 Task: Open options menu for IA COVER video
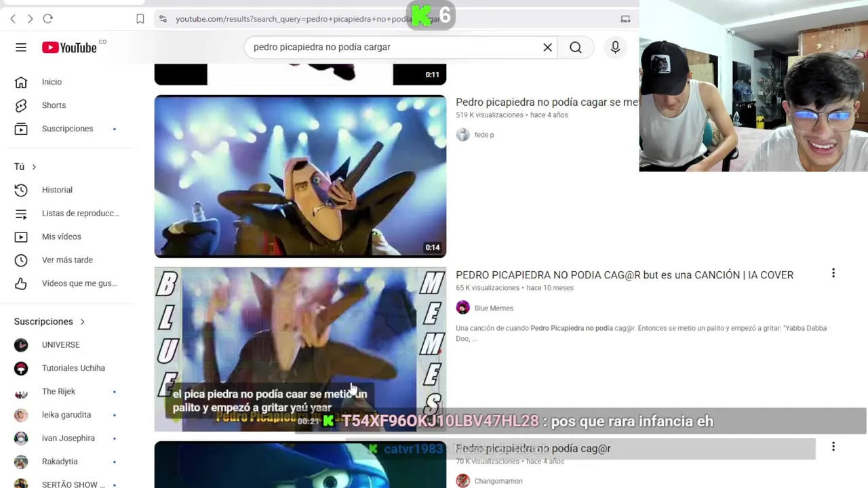click(833, 274)
